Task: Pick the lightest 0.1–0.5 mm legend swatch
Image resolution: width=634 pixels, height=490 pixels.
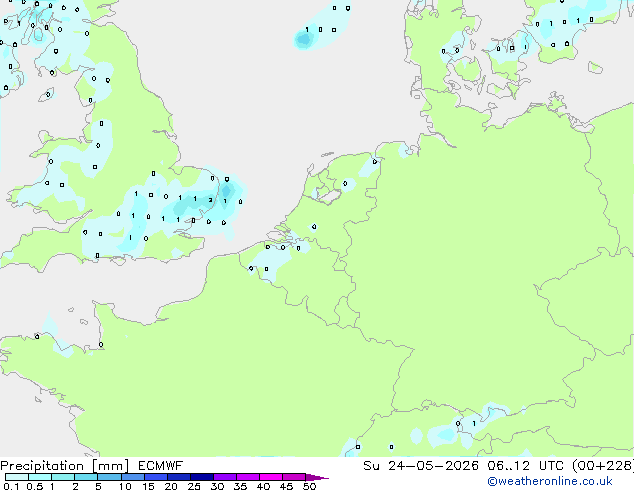Action: (x=17, y=477)
